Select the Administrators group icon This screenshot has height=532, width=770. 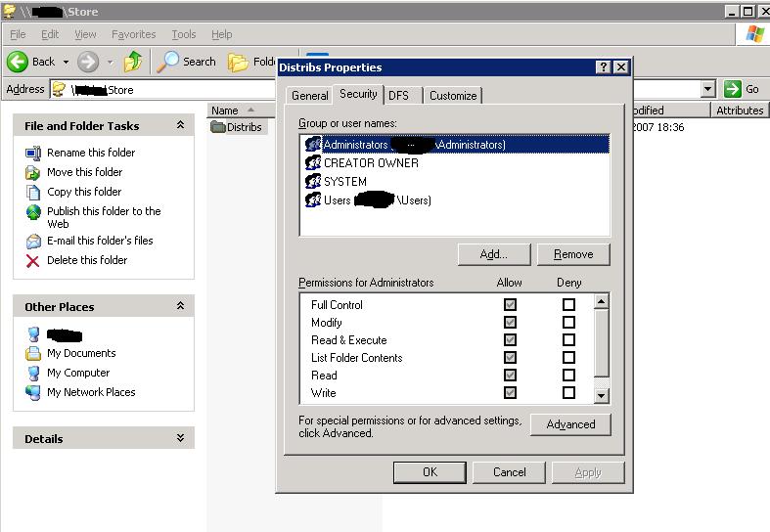[313, 145]
